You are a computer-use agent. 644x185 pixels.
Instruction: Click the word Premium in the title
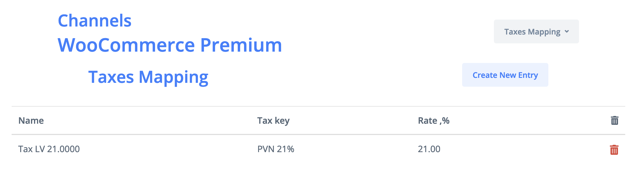[241, 45]
